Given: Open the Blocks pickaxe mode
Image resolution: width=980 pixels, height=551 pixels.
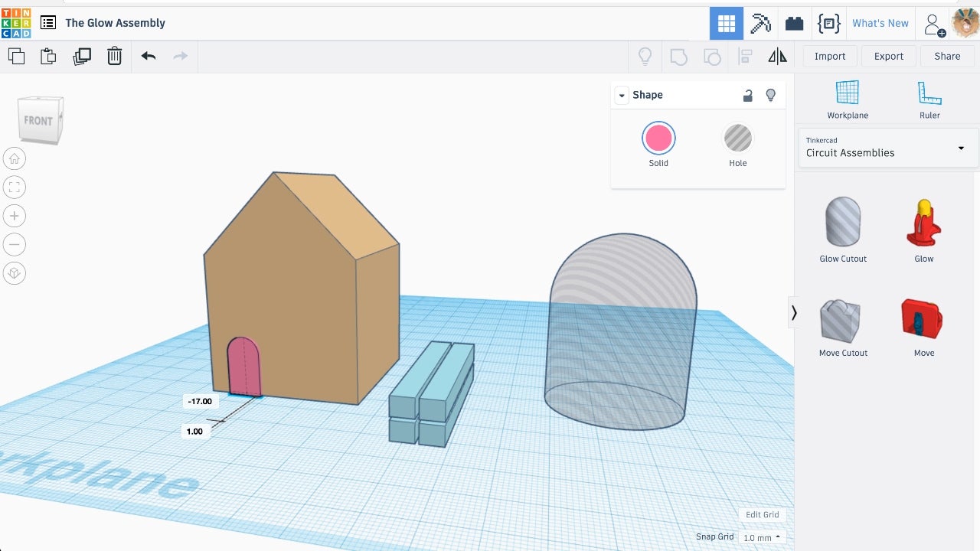Looking at the screenshot, I should pyautogui.click(x=760, y=23).
